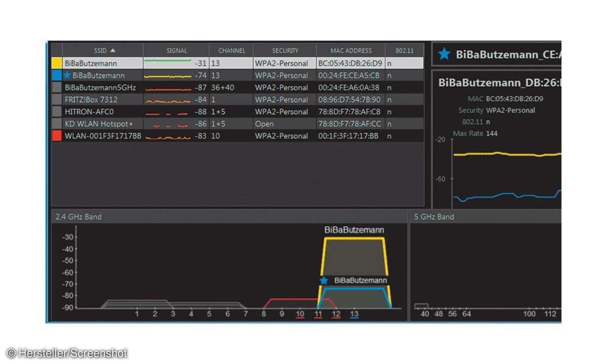Click channel 1 tick on 2.4 GHz axis
Viewport: 607px width, 364px height.
(x=137, y=314)
